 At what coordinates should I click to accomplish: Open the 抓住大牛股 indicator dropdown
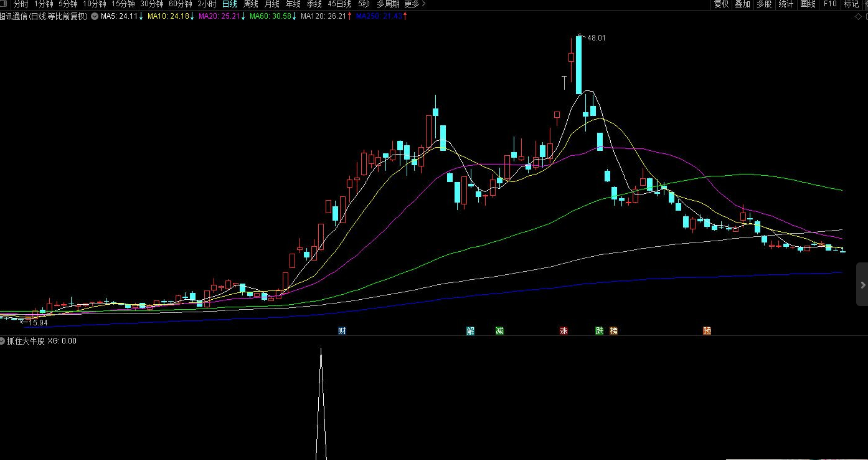(x=3, y=341)
